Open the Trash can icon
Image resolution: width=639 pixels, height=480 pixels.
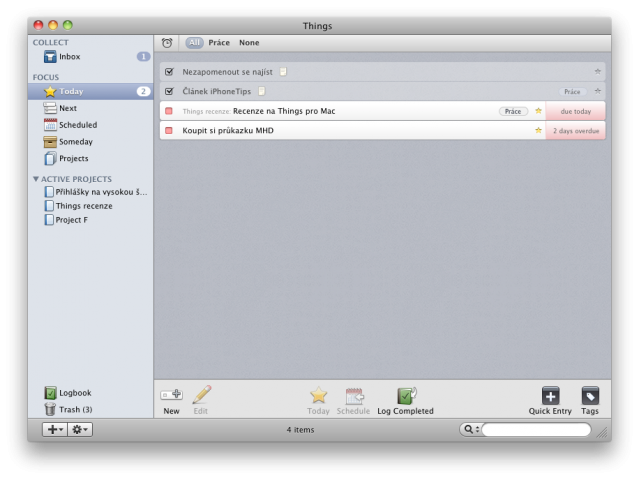(x=50, y=409)
